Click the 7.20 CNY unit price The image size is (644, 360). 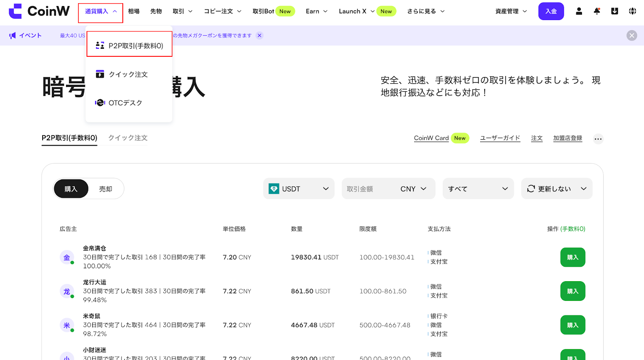(x=237, y=257)
